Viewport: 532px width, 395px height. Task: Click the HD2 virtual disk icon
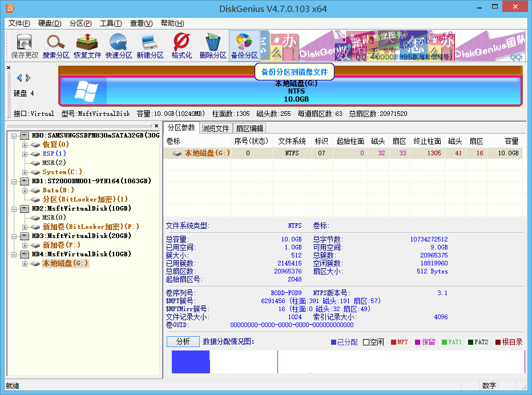click(x=24, y=208)
